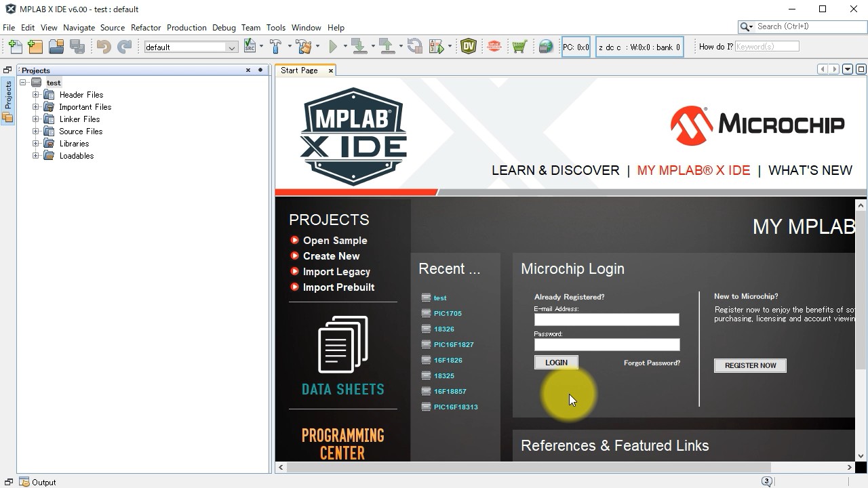
Task: Open recent project PIC16F1827
Action: (454, 344)
